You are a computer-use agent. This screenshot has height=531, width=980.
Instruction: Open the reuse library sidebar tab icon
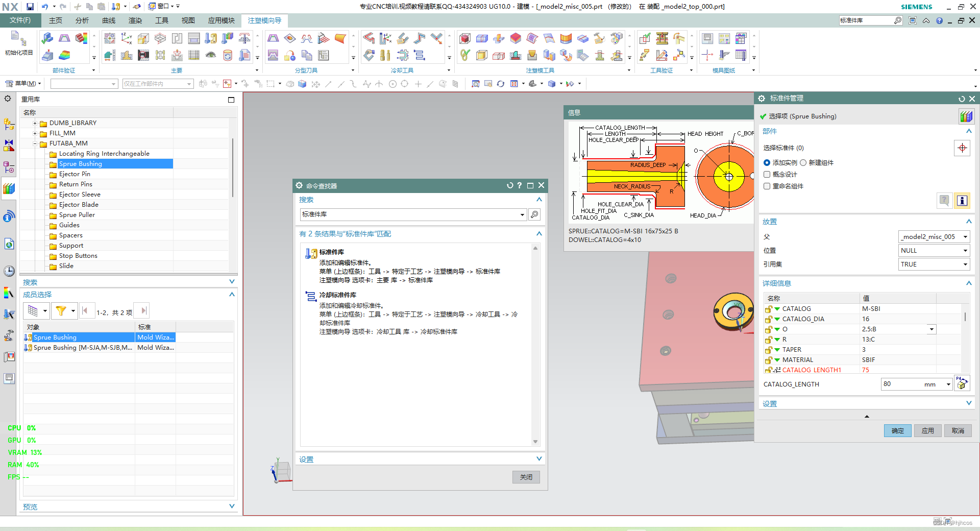[x=9, y=189]
